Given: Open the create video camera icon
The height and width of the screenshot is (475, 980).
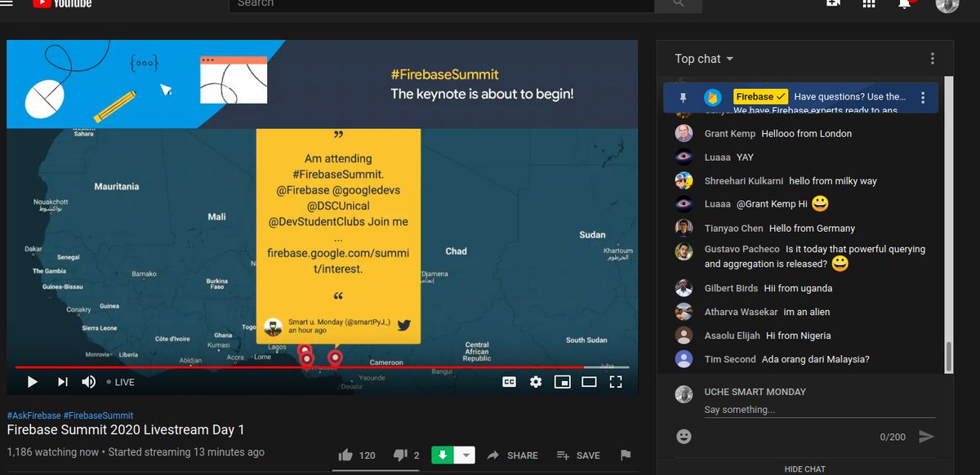Looking at the screenshot, I should click(x=833, y=4).
